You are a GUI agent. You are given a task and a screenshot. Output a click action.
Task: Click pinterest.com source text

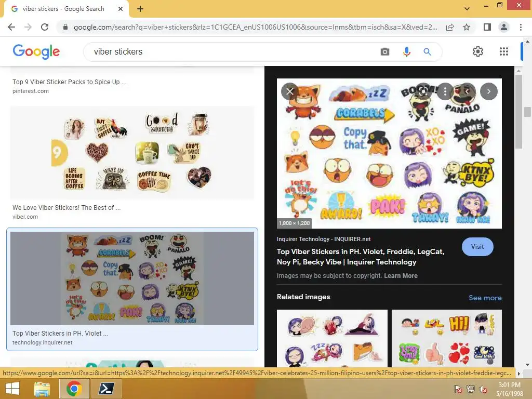click(x=31, y=91)
